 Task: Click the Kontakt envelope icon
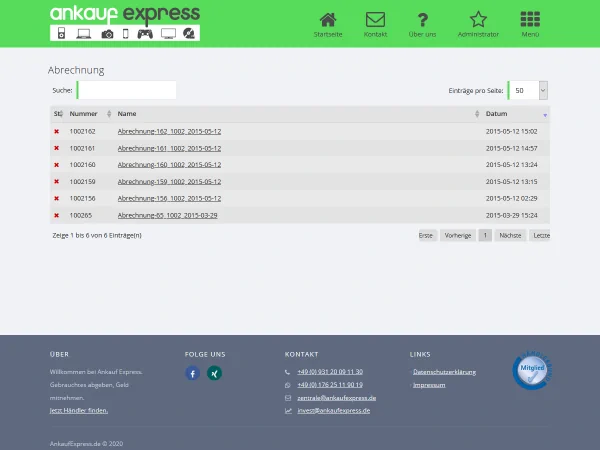pos(375,21)
